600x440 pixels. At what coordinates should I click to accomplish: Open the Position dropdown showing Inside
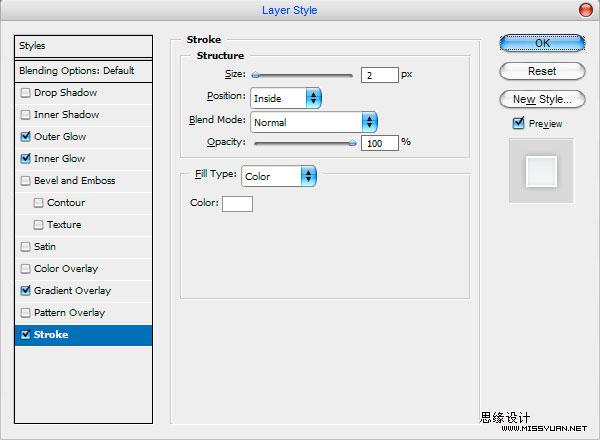pos(286,98)
